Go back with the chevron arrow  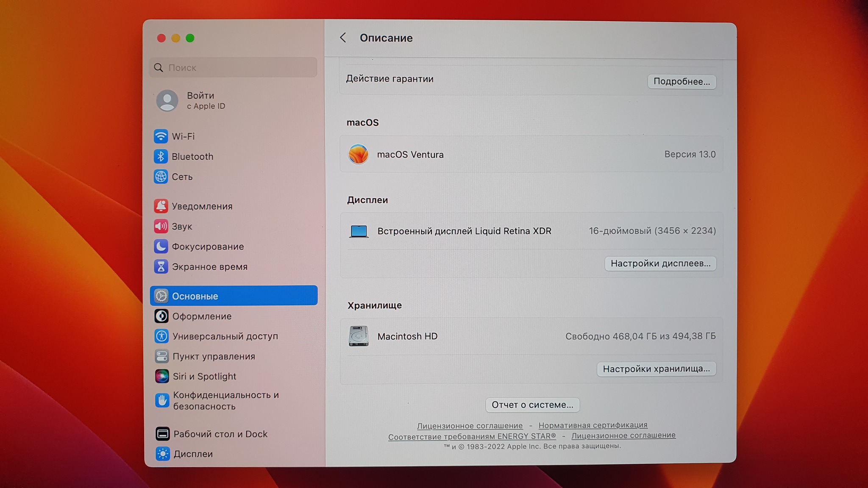click(x=343, y=38)
